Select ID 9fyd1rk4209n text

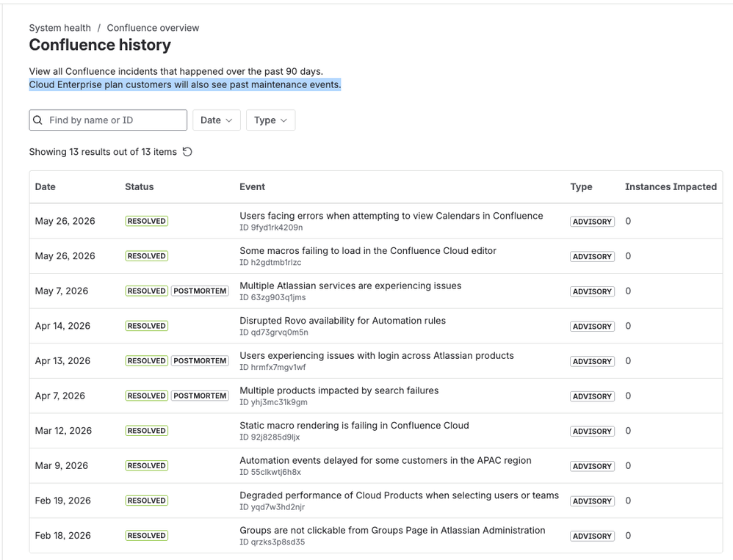pos(271,228)
